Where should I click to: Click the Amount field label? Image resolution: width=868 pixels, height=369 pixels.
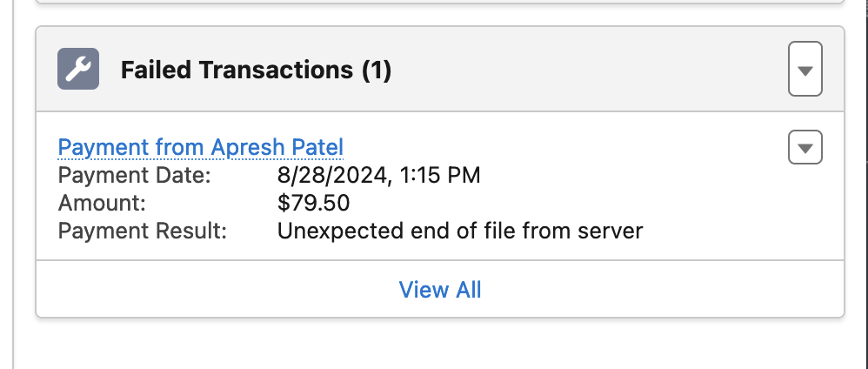102,204
